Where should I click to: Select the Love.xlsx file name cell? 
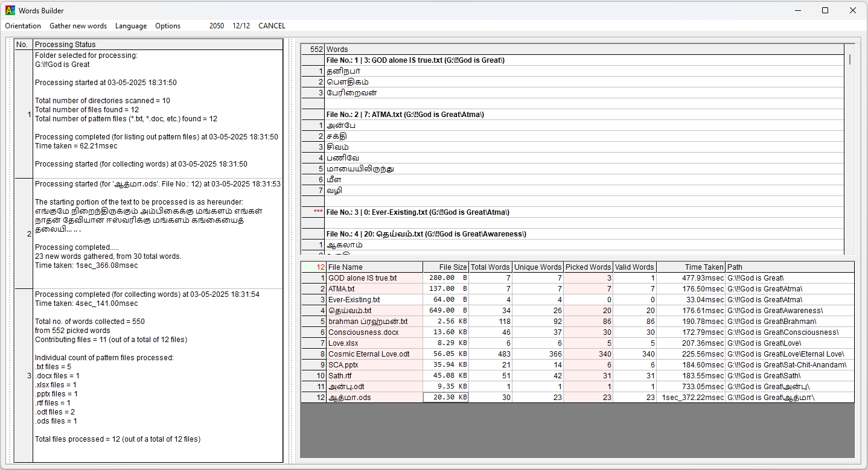click(x=374, y=343)
